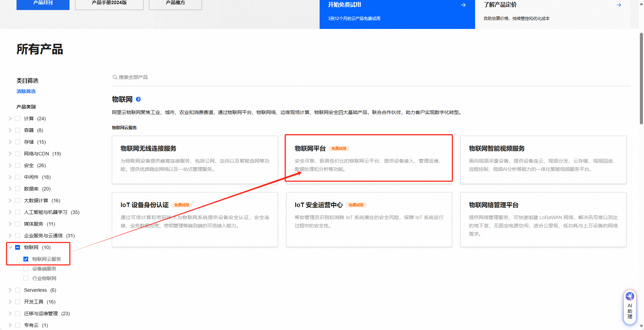Expand the 计算 category tree
This screenshot has height=330, width=644.
[10, 118]
